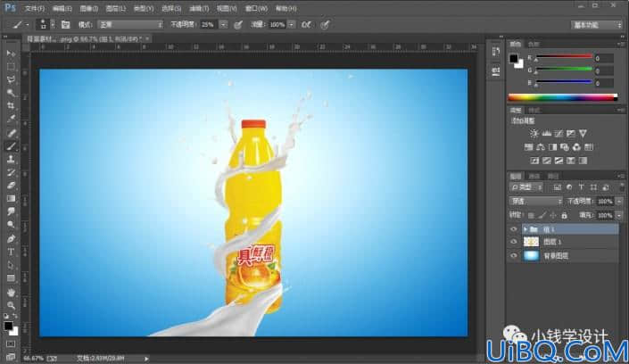Screen dimensions: 629x364
Task: Open the layer blend mode dropdown
Action: click(535, 201)
